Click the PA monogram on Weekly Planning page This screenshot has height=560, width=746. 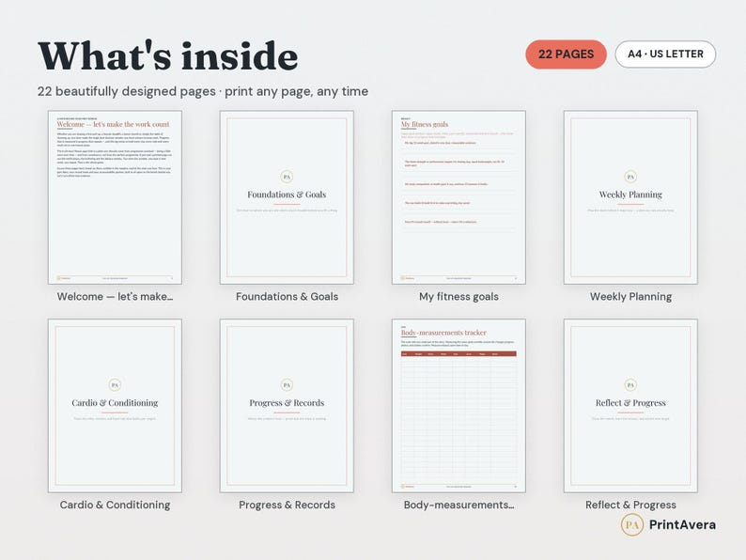click(x=630, y=177)
